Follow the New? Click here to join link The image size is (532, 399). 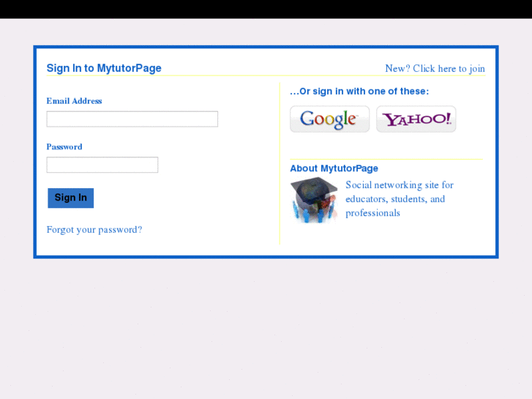435,69
